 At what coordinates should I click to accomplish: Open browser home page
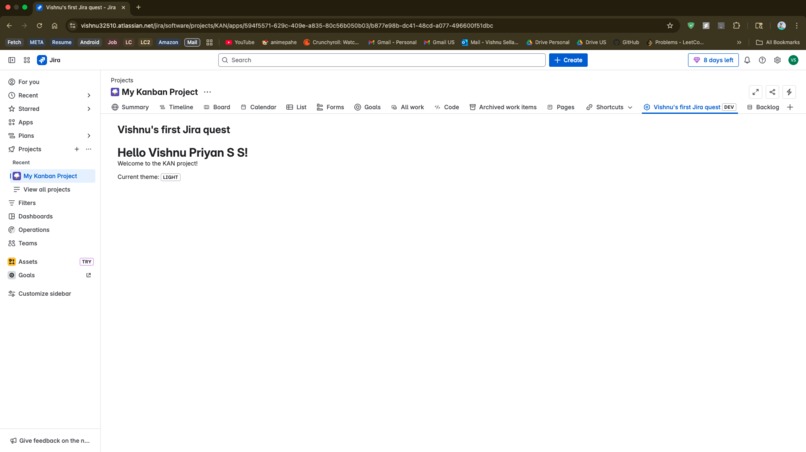pos(54,26)
